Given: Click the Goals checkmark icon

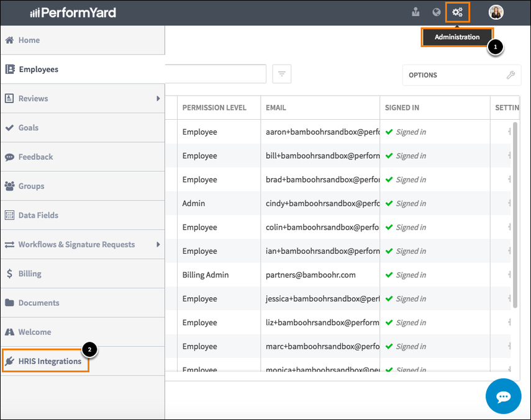Looking at the screenshot, I should point(9,127).
